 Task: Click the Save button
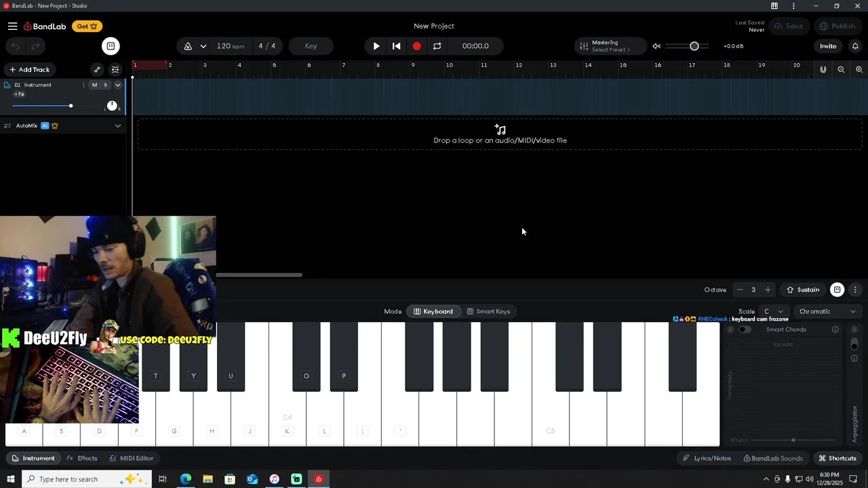(x=789, y=26)
